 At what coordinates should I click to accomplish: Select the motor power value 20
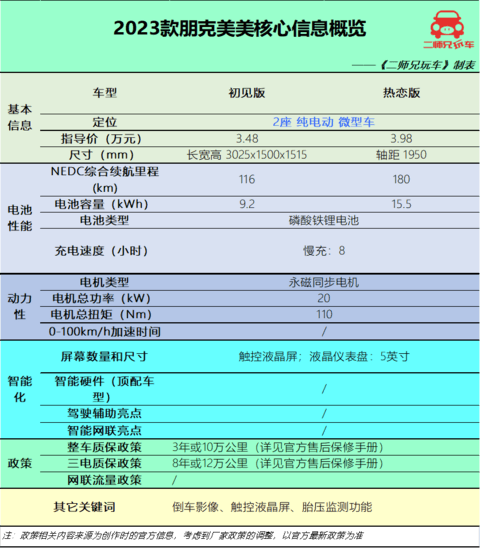(324, 298)
